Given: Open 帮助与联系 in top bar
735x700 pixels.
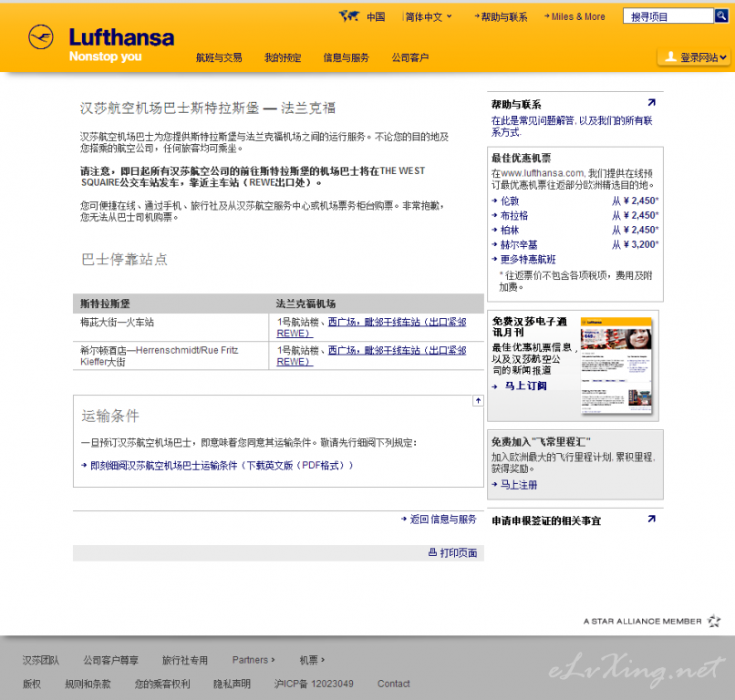Looking at the screenshot, I should click(x=501, y=17).
